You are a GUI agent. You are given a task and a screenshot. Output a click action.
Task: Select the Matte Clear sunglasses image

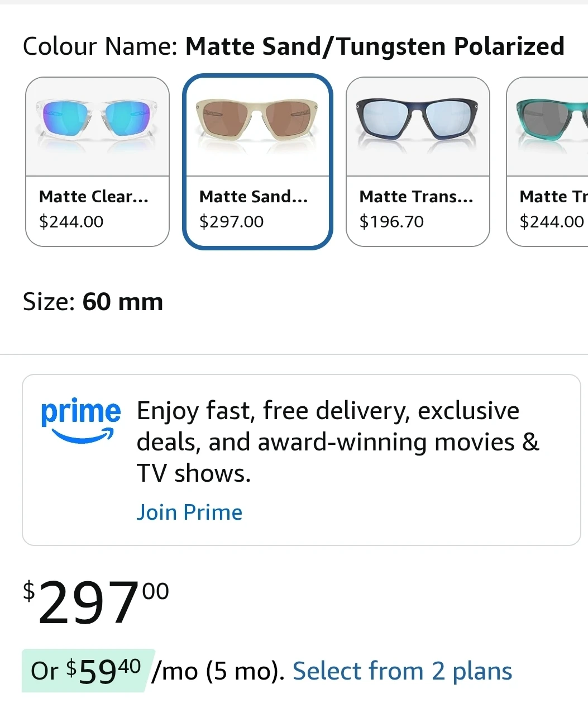point(97,126)
